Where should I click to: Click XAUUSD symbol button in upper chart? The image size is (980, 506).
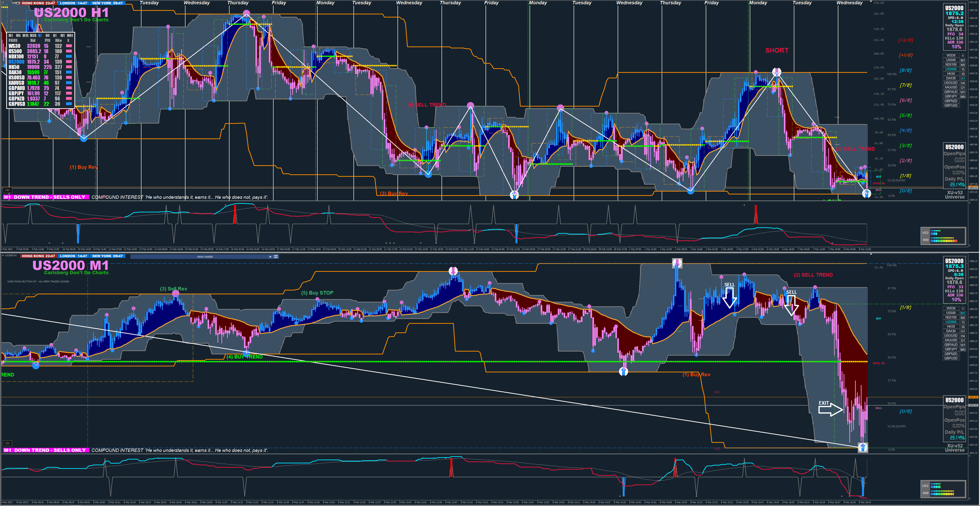pyautogui.click(x=951, y=87)
